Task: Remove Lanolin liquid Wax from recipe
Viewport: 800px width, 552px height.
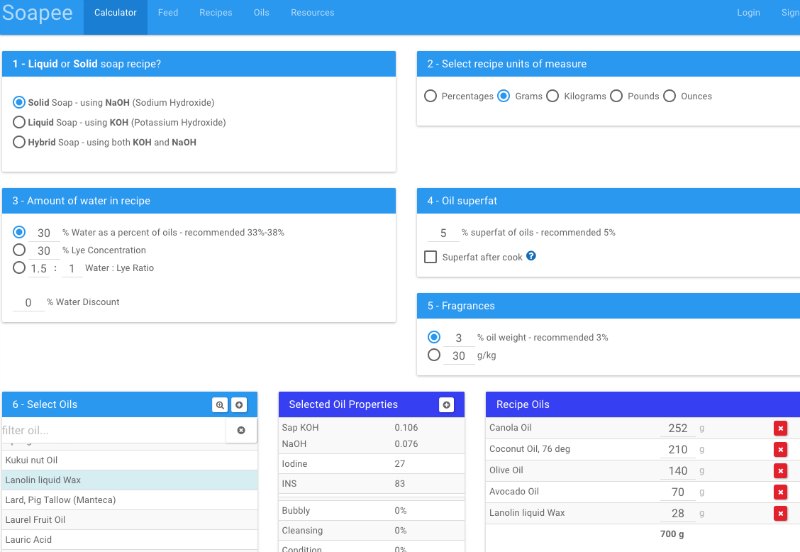Action: (x=781, y=514)
